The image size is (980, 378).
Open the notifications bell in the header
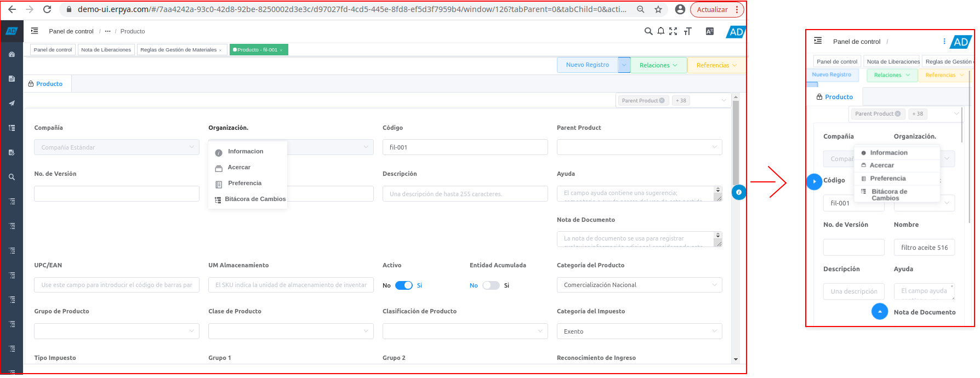pos(661,31)
